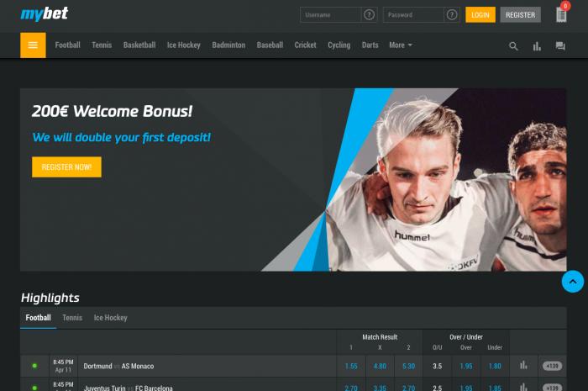Select the Ice Hockey highlights tab
The width and height of the screenshot is (588, 391).
(110, 318)
